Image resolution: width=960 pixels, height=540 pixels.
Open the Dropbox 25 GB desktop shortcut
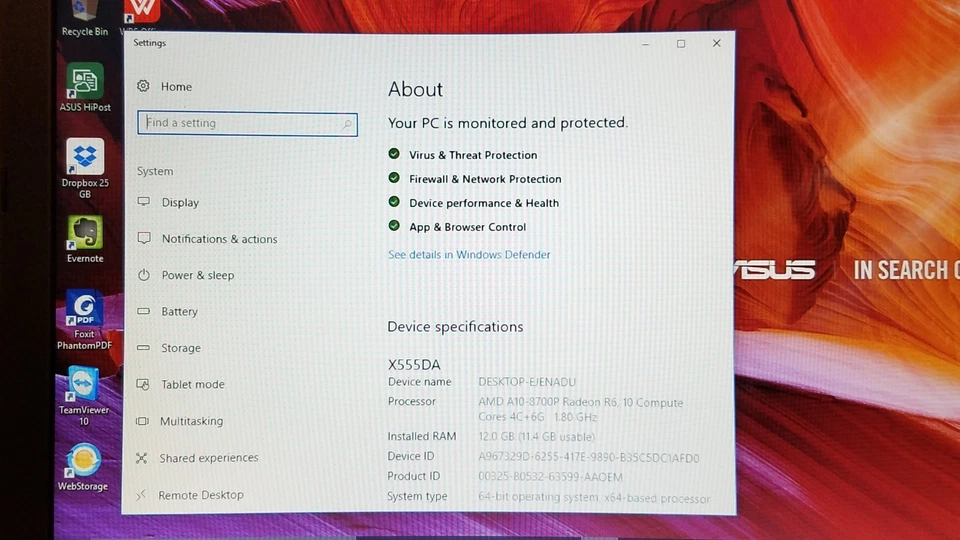84,169
